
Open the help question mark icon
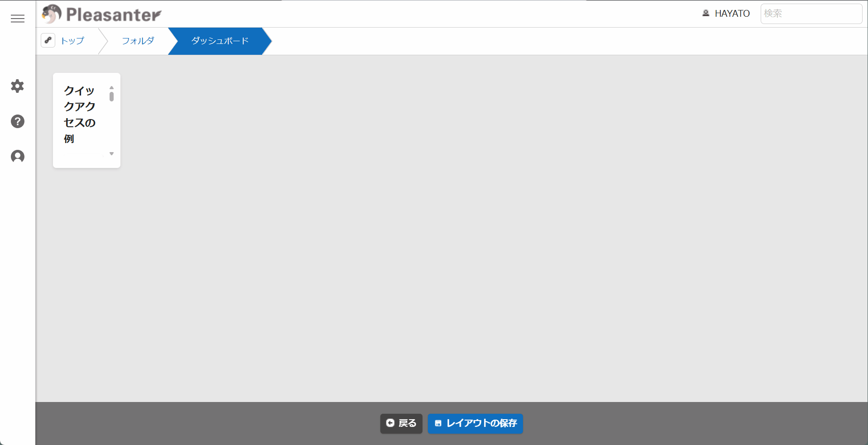18,121
